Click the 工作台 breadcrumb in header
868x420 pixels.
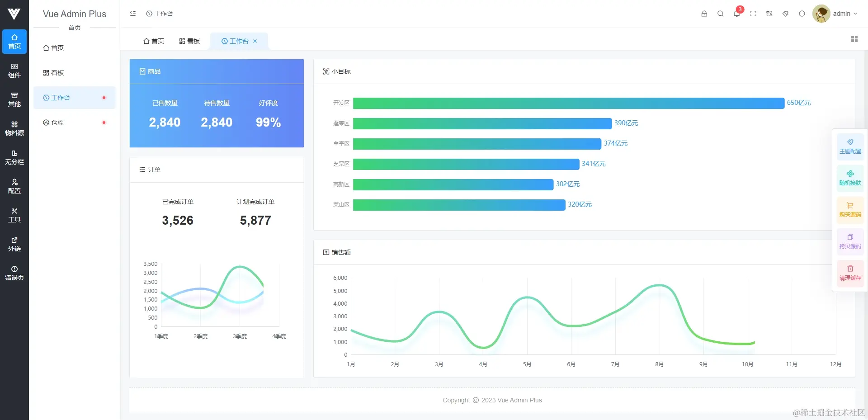coord(160,14)
